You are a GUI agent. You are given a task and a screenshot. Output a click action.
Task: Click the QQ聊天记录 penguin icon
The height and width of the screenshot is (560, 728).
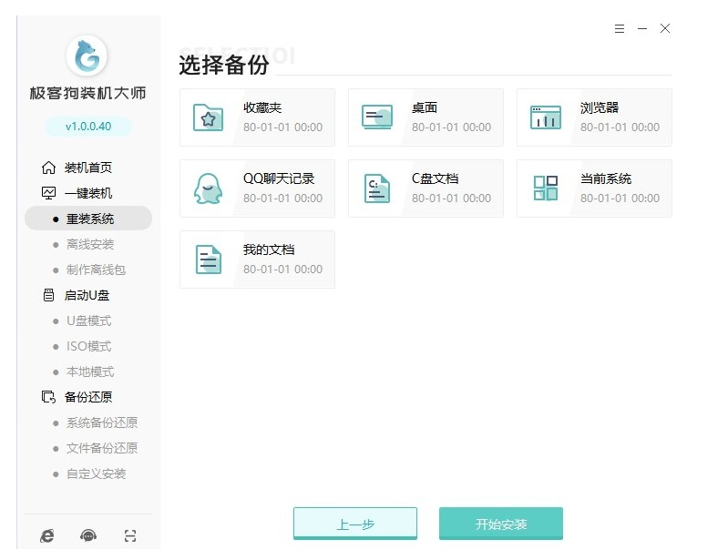pyautogui.click(x=208, y=188)
